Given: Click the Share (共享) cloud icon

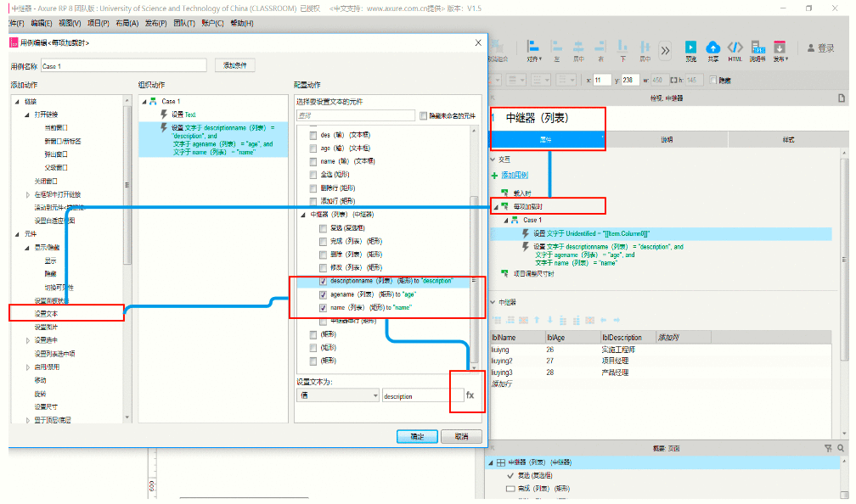Looking at the screenshot, I should (x=713, y=48).
